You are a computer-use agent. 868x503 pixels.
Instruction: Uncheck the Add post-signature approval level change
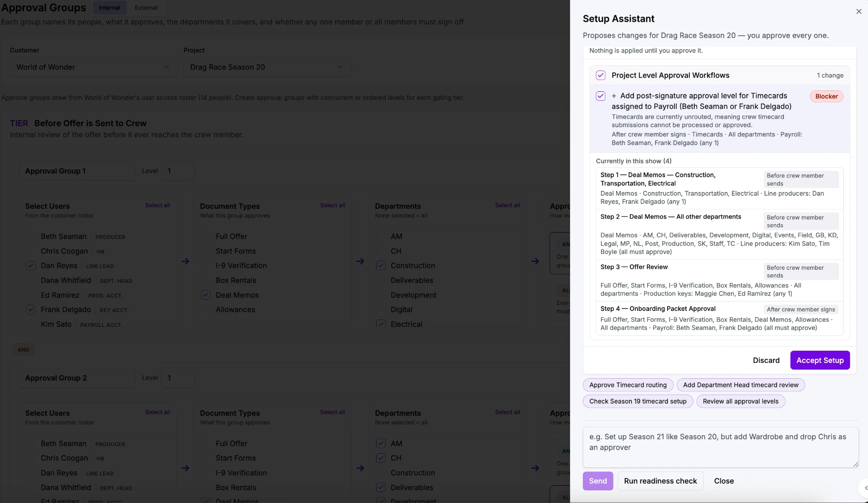(600, 96)
